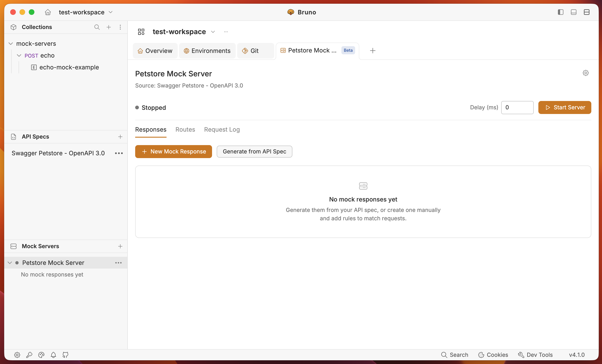
Task: Toggle left sidebar layout icon
Action: click(x=560, y=12)
